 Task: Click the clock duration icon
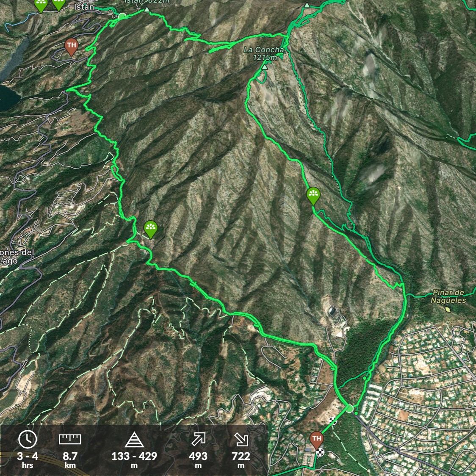coord(28,439)
